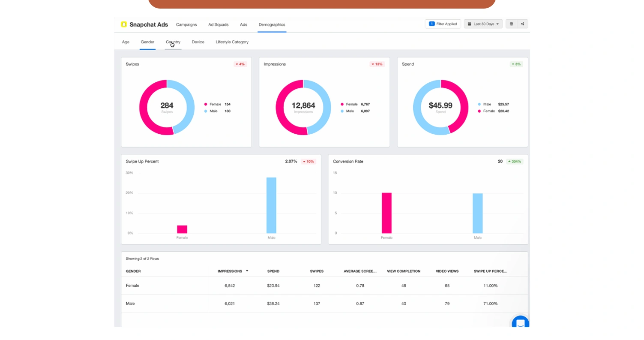Viewport: 644px width, 340px height.
Task: Click the blue Male bar in Swipe Up Percent
Action: tap(271, 205)
